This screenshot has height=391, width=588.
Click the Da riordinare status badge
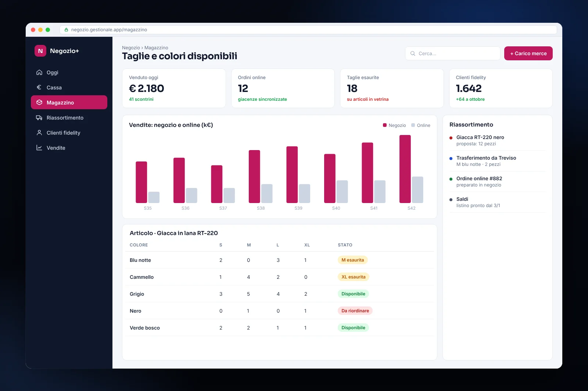click(355, 311)
